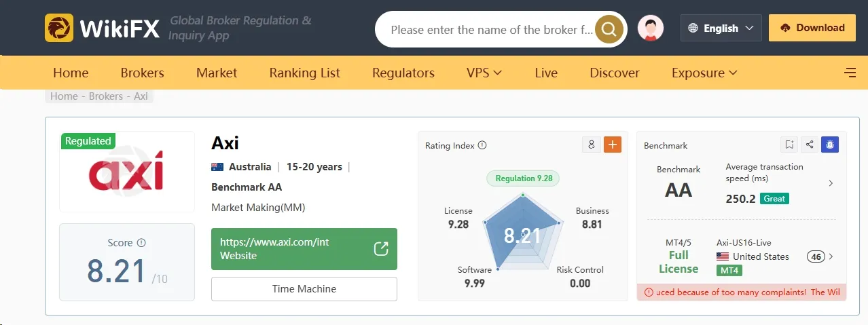Open the Discover menu item
This screenshot has width=868, height=325.
(x=615, y=73)
